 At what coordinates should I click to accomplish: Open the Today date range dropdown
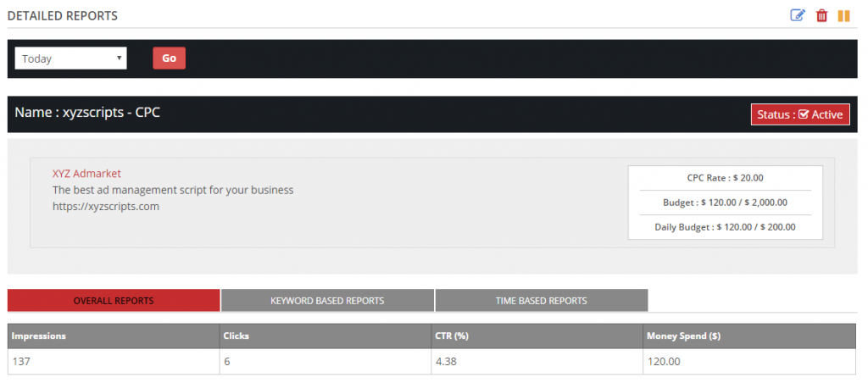pos(71,58)
